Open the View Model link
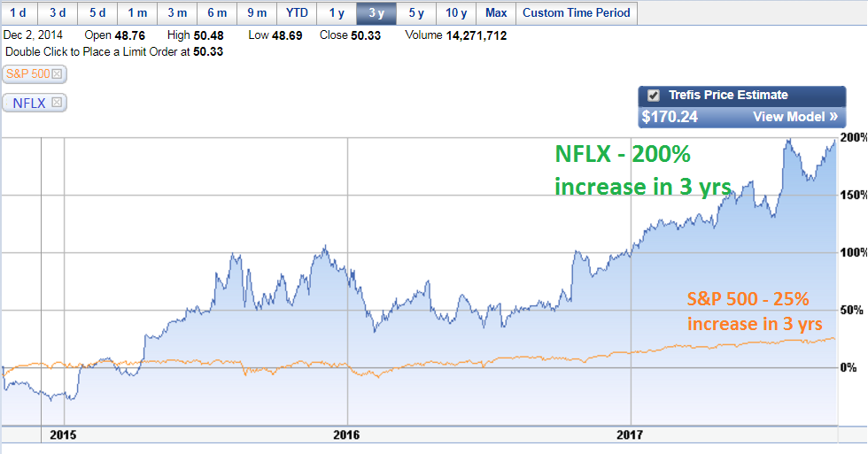This screenshot has height=454, width=868. (x=795, y=117)
